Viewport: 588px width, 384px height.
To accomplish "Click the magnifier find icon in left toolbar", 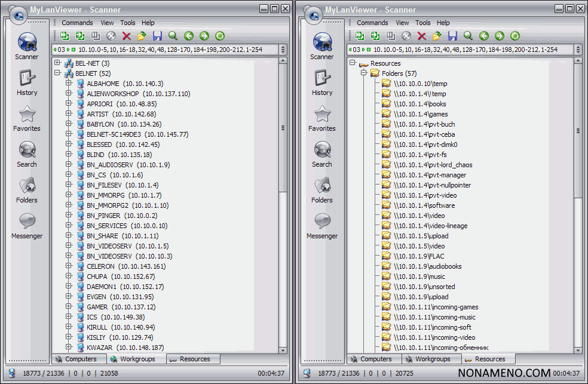I will click(173, 36).
